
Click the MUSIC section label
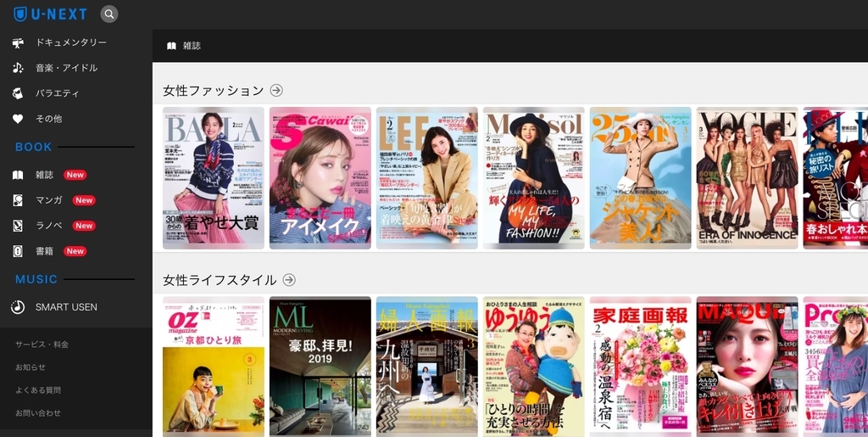point(36,279)
